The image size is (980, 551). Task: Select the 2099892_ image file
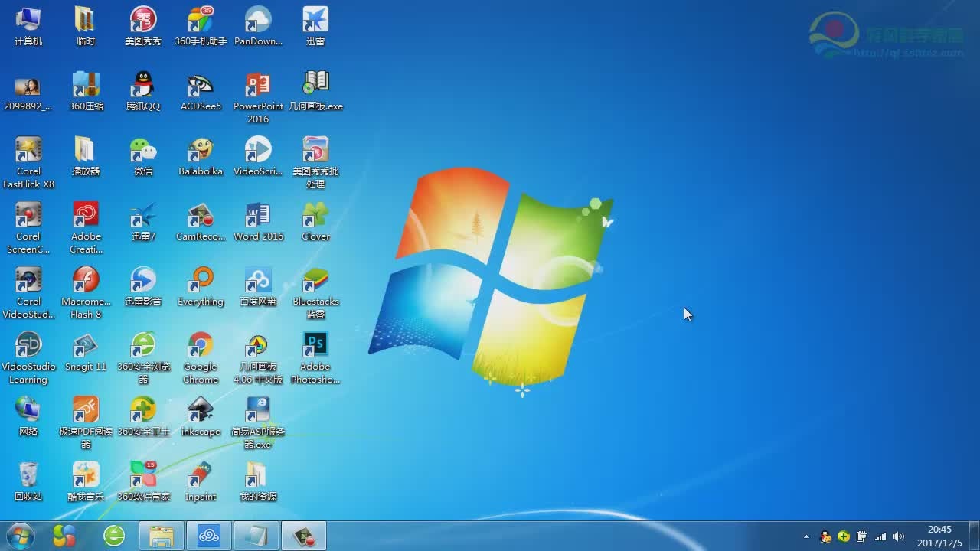(28, 92)
